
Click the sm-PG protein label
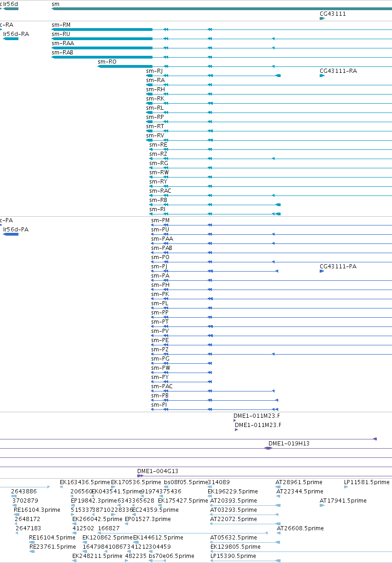click(160, 359)
